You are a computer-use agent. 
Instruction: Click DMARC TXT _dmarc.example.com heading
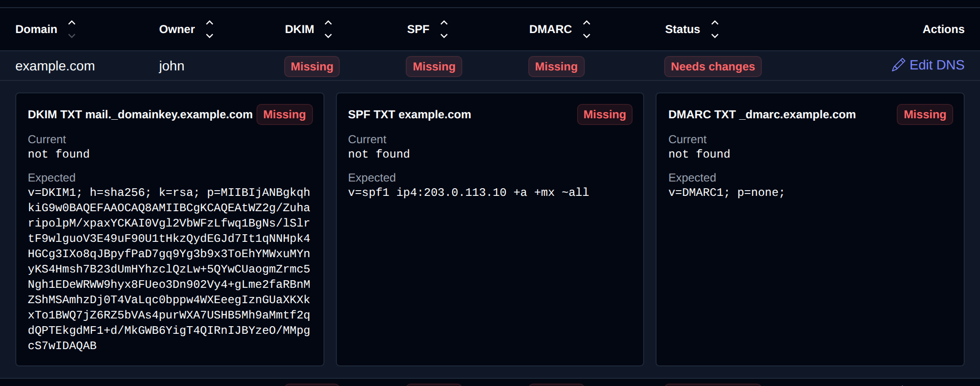(762, 114)
